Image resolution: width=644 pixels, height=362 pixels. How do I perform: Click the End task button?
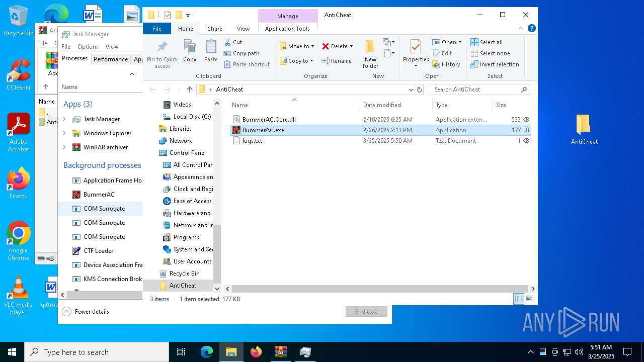tap(366, 312)
